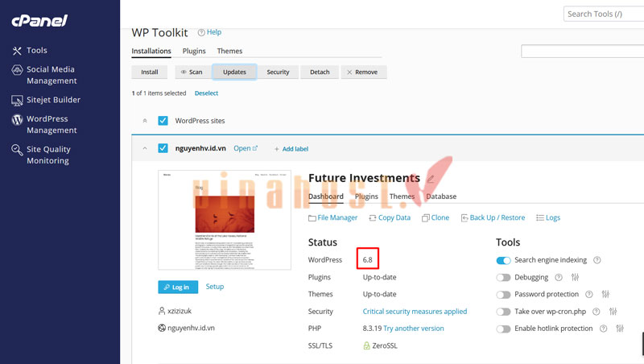Image resolution: width=644 pixels, height=364 pixels.
Task: Open WordPress Management in sidebar
Action: click(x=44, y=124)
